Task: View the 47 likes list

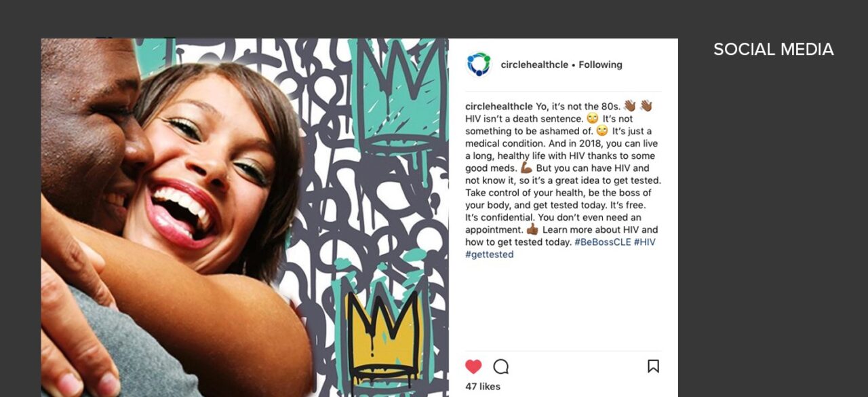Action: (483, 387)
